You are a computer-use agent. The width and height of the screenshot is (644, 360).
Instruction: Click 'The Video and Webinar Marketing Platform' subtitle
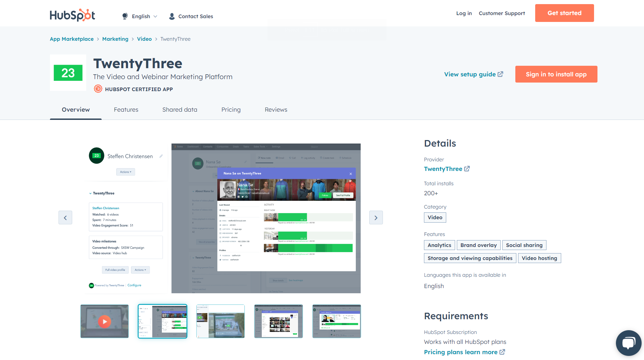click(x=163, y=77)
